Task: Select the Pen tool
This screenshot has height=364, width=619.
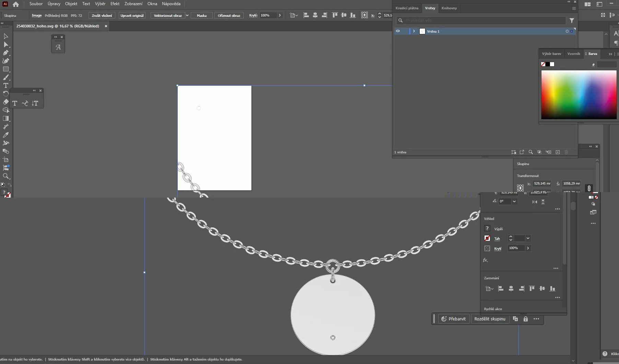Action: tap(6, 52)
